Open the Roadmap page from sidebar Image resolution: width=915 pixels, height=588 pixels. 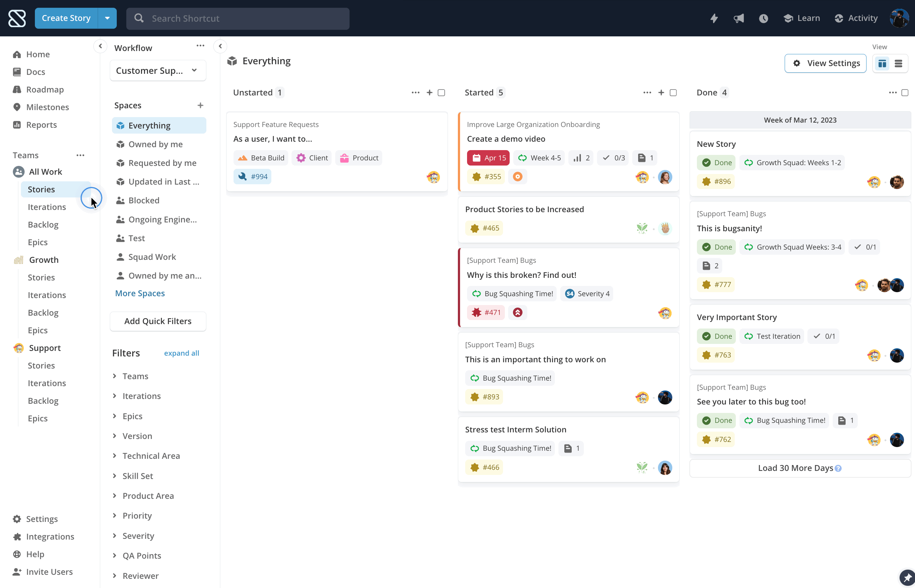tap(45, 90)
